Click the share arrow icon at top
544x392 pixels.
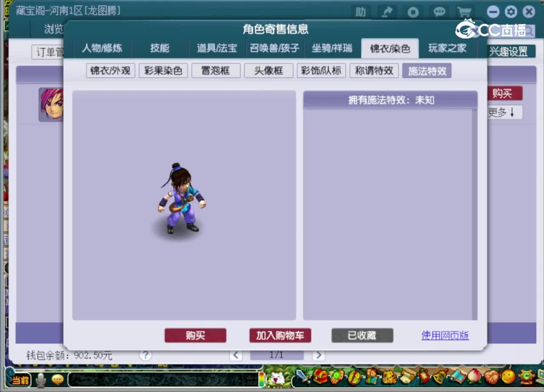[387, 12]
